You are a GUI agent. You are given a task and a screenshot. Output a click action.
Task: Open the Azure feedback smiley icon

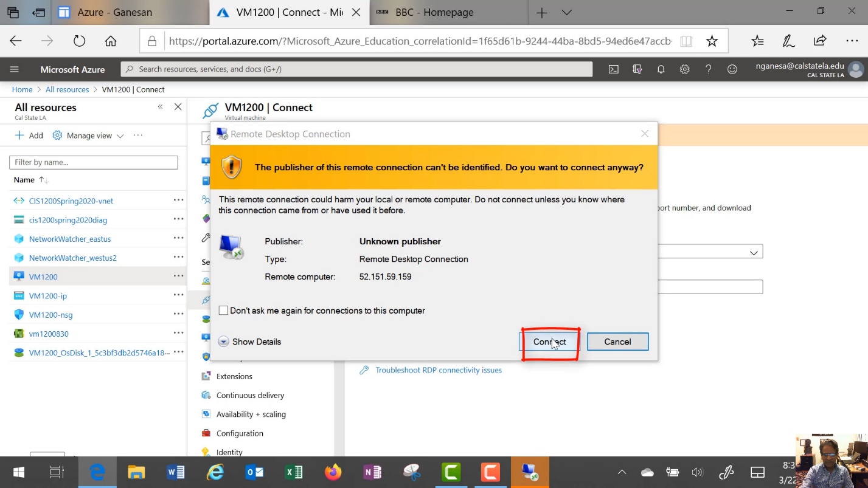[x=732, y=69]
